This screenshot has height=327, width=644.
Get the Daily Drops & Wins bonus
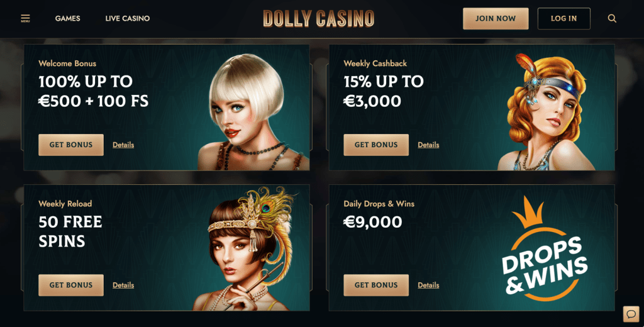(376, 285)
